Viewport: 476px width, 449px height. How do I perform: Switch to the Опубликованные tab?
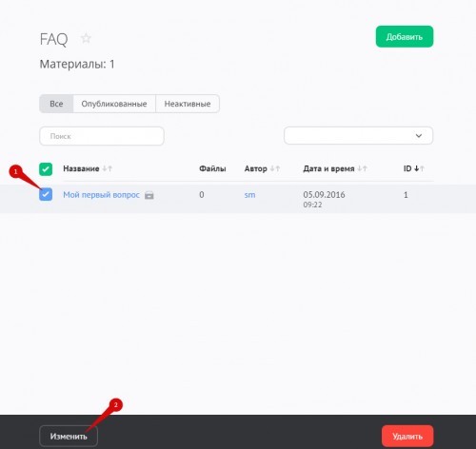pos(114,104)
